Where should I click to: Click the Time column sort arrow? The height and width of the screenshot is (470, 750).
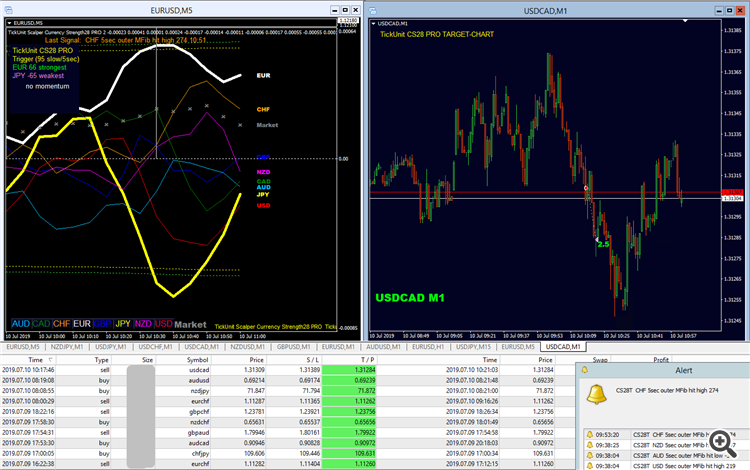(50, 360)
